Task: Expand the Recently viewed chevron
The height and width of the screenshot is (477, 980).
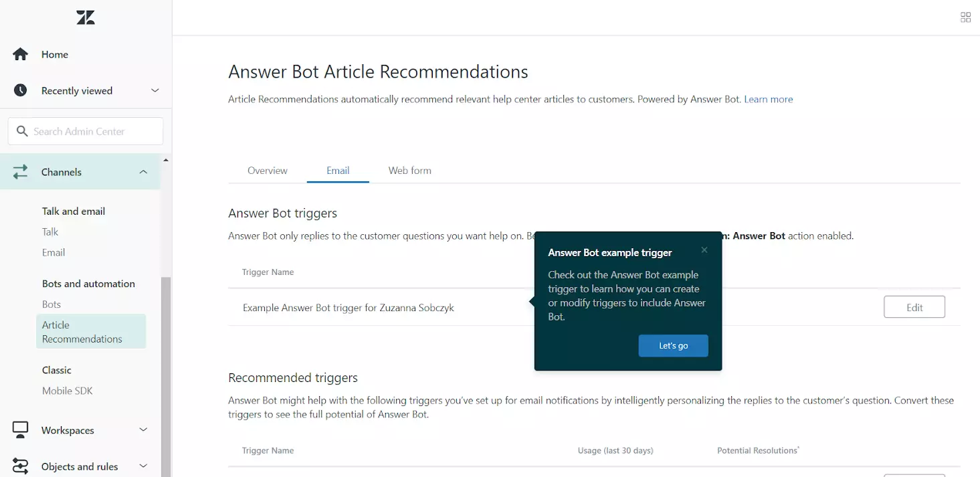Action: tap(155, 90)
